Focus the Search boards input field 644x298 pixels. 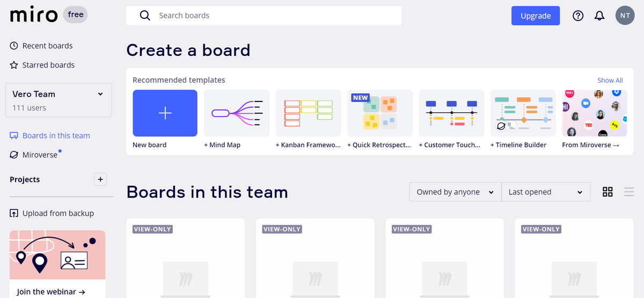[x=264, y=16]
